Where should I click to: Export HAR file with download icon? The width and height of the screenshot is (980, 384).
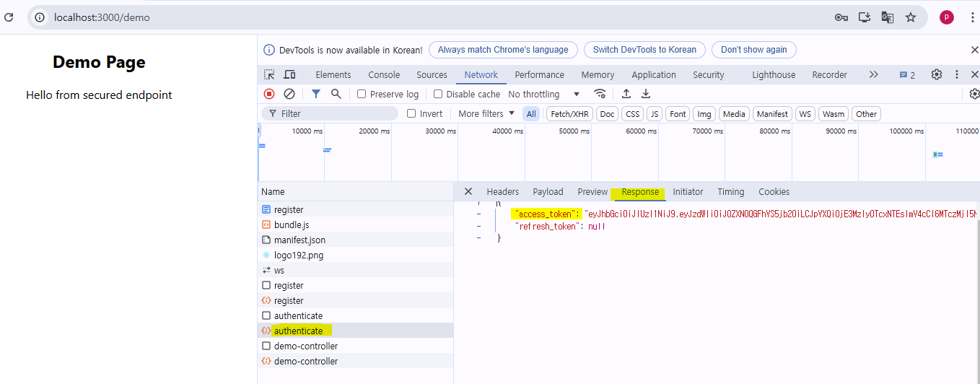pos(646,94)
